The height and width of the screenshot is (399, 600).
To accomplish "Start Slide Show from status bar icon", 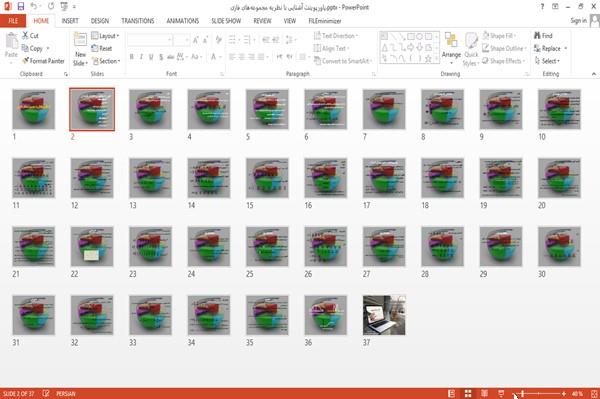I will click(x=501, y=393).
